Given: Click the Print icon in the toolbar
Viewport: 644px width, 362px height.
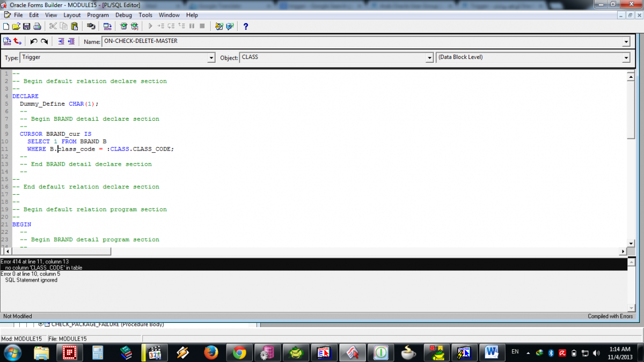Looking at the screenshot, I should [36, 26].
